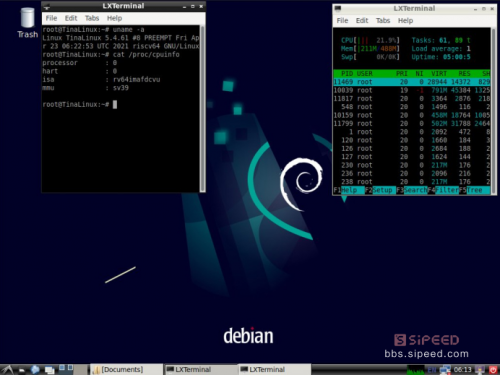Image resolution: width=500 pixels, height=375 pixels.
Task: Click the Mem meter bar in htop
Action: click(370, 49)
